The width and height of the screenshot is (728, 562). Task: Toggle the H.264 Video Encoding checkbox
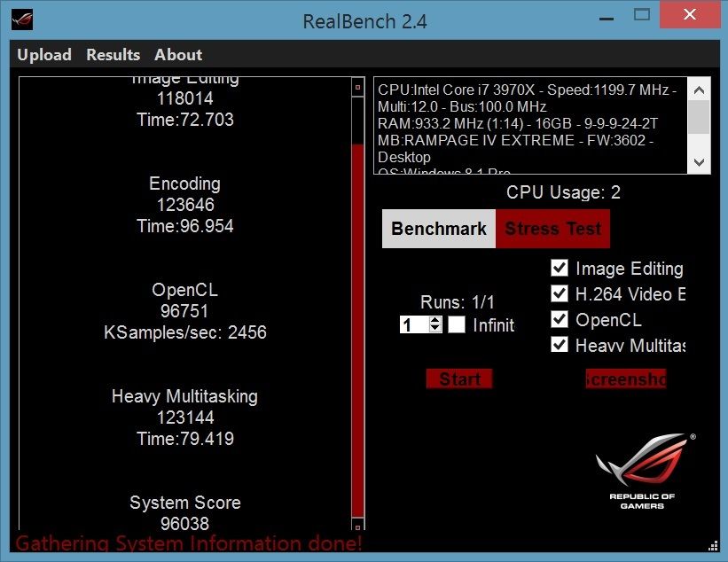[x=560, y=293]
